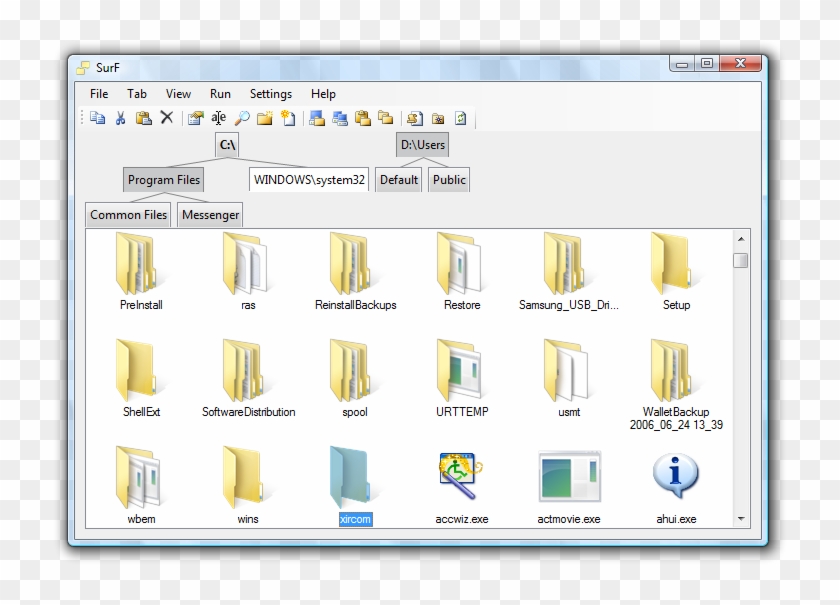Click the clipboard-with-folder toolbar icon
Screen dimensions: 840x605
pos(363,118)
